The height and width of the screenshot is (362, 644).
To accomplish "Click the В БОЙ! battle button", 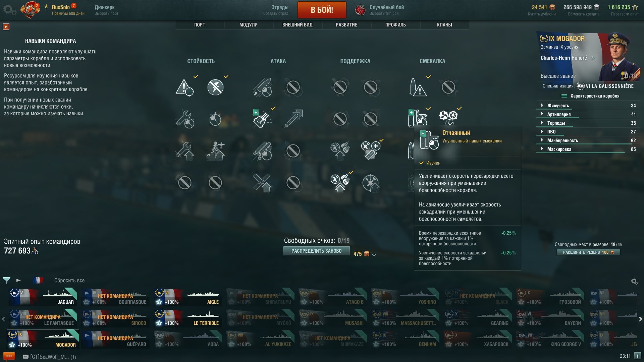I will click(x=322, y=10).
